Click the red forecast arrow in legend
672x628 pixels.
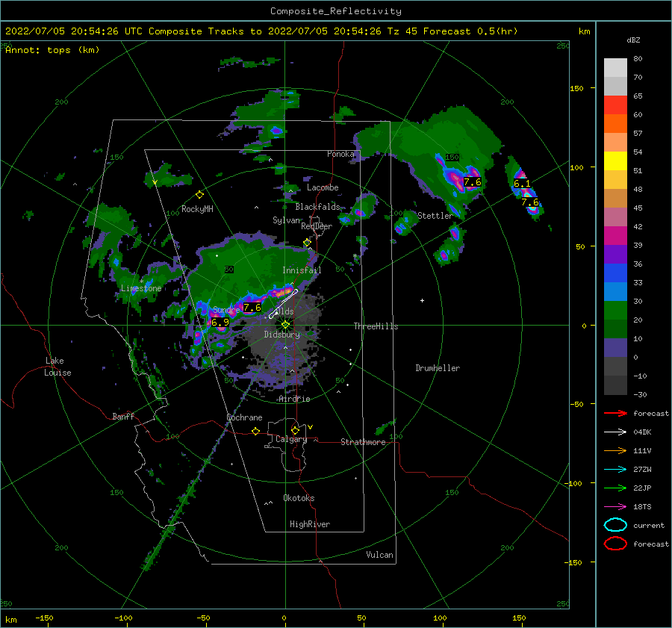click(615, 413)
